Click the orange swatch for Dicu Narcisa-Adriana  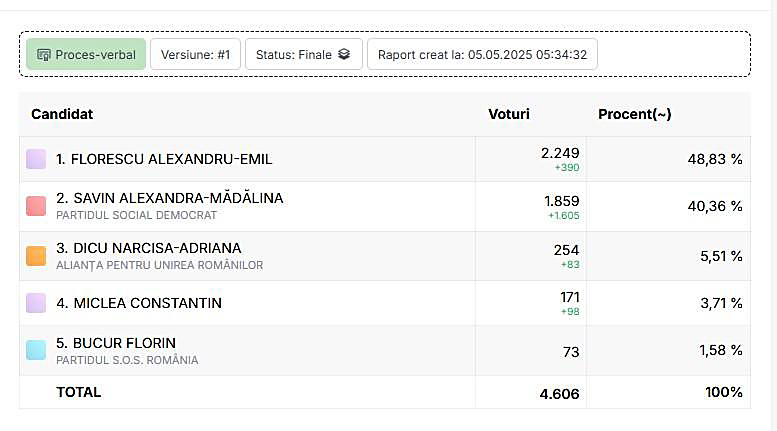pos(36,256)
